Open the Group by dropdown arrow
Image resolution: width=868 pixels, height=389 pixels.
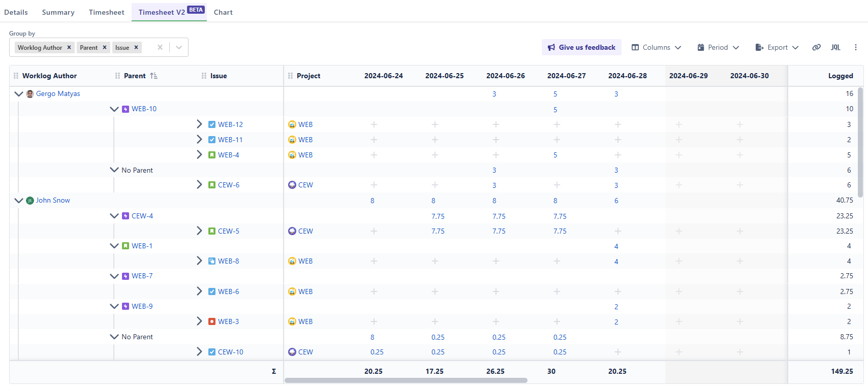179,47
